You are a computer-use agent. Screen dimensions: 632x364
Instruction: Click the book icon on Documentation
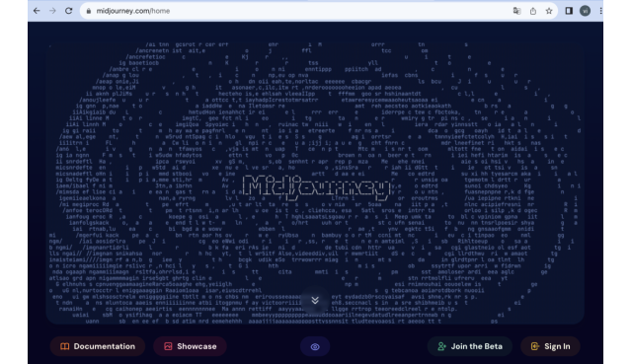[64, 346]
